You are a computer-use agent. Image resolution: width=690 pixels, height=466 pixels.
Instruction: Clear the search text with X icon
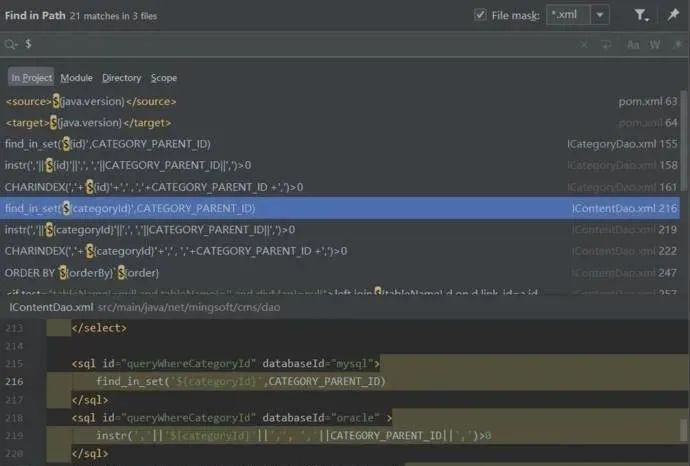point(584,44)
